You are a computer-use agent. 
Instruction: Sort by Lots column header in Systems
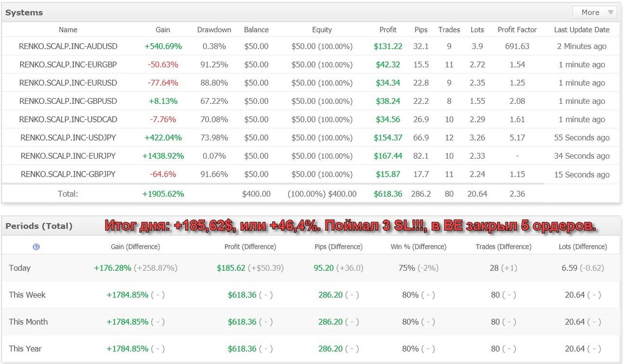tap(477, 30)
